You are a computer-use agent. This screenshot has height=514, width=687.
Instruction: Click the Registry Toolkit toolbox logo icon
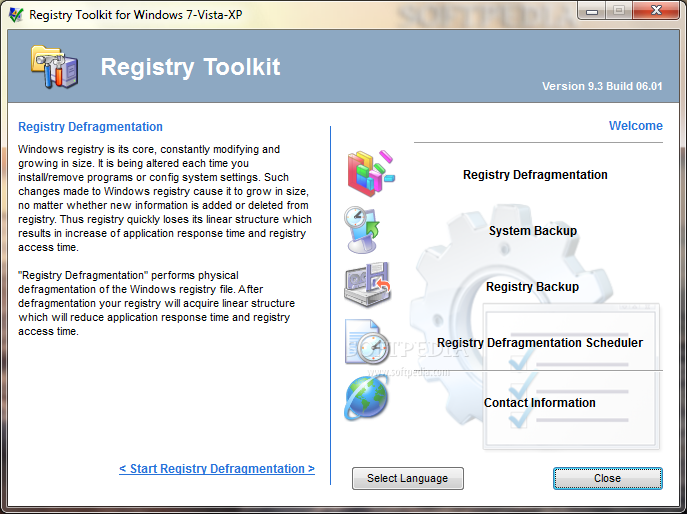click(x=55, y=66)
